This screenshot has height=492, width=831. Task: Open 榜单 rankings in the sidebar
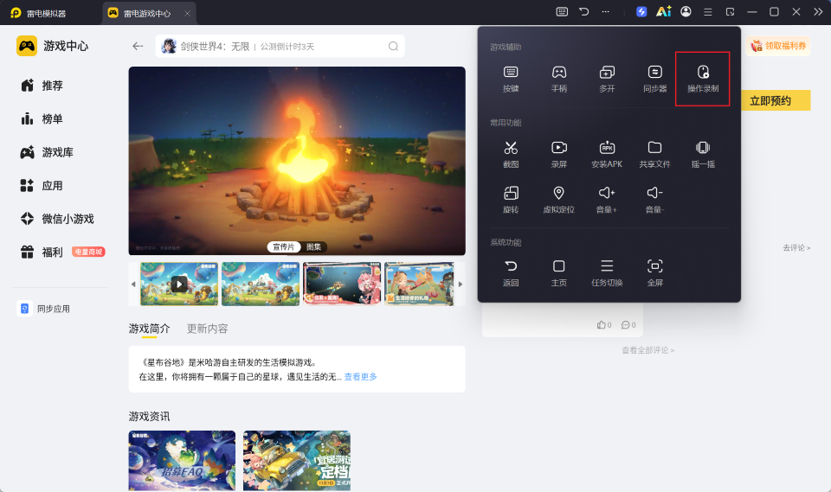[x=41, y=119]
